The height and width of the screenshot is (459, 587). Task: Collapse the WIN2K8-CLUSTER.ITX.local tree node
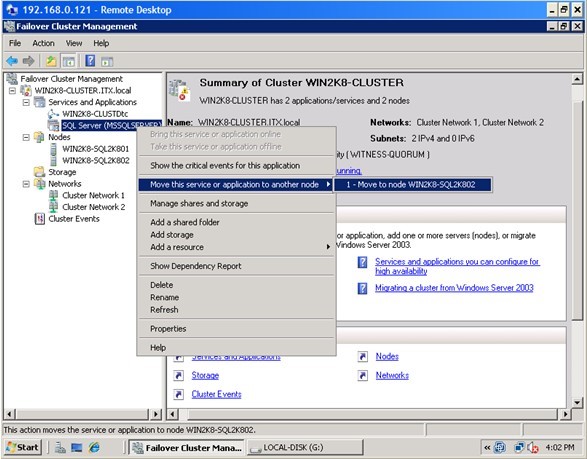click(x=12, y=91)
